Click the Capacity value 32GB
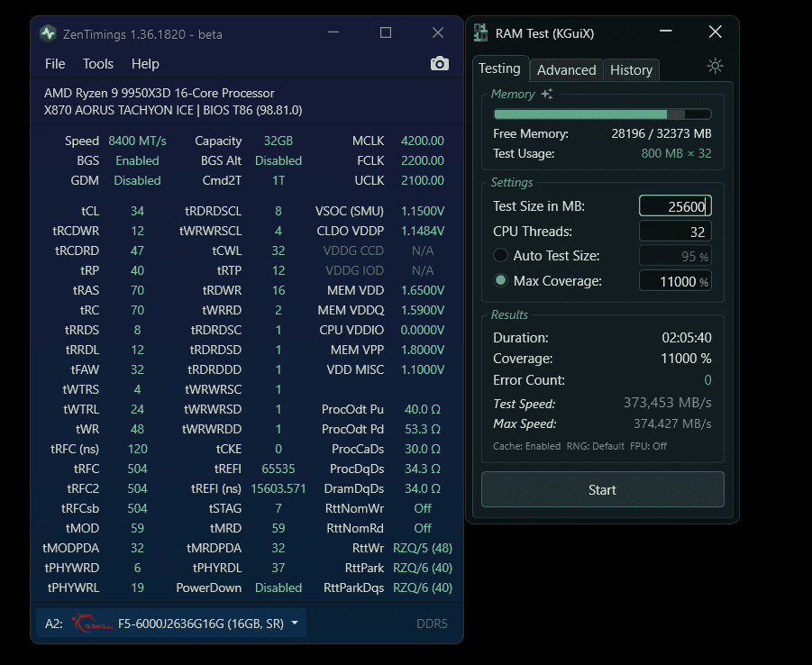 (278, 141)
